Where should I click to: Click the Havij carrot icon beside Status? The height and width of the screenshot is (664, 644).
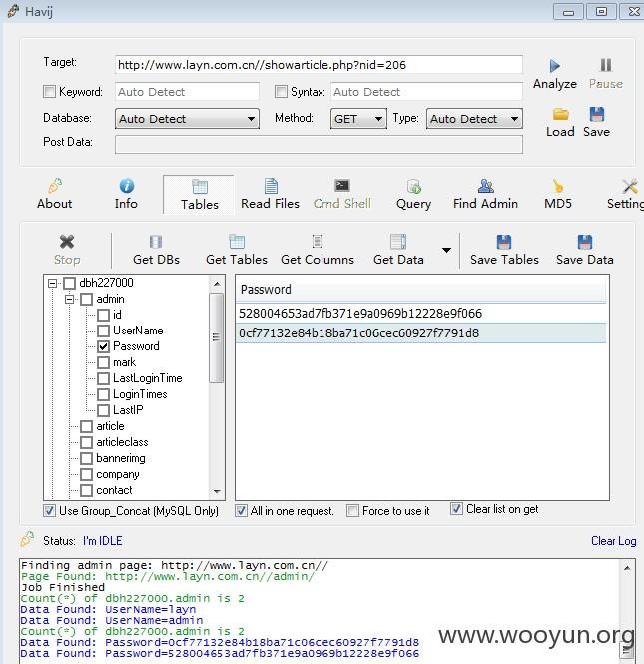coord(27,539)
